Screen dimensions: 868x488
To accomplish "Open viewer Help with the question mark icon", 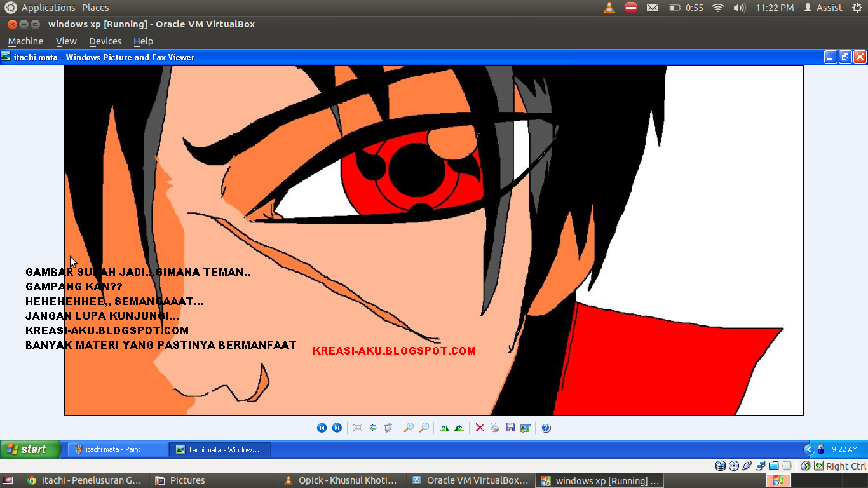I will pyautogui.click(x=546, y=428).
